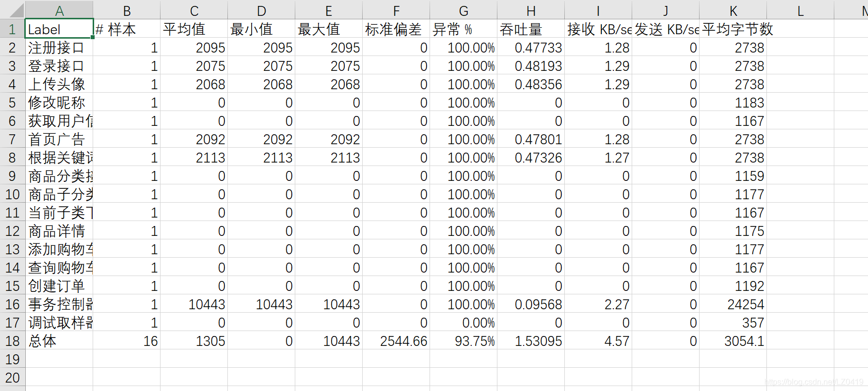868x391 pixels.
Task: Select column C header
Action: pos(194,10)
